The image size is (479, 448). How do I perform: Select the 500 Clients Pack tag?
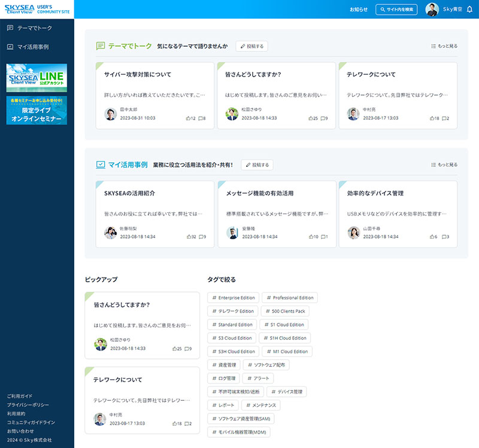[285, 311]
